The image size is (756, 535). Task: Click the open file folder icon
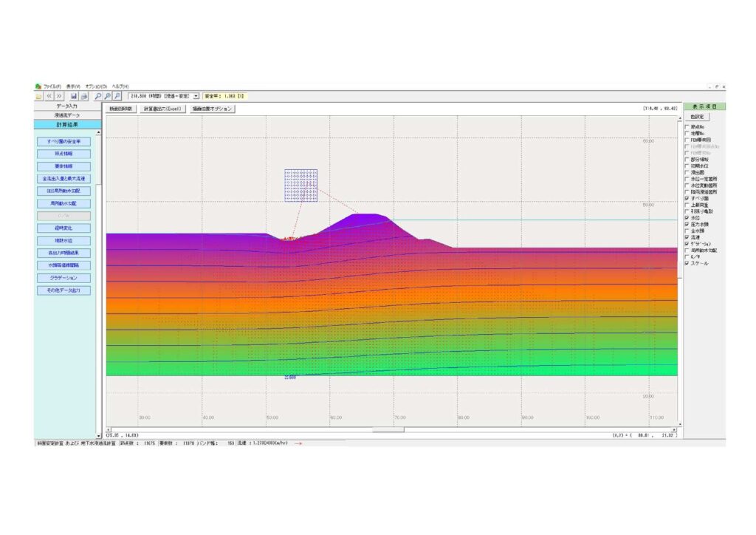coord(38,96)
